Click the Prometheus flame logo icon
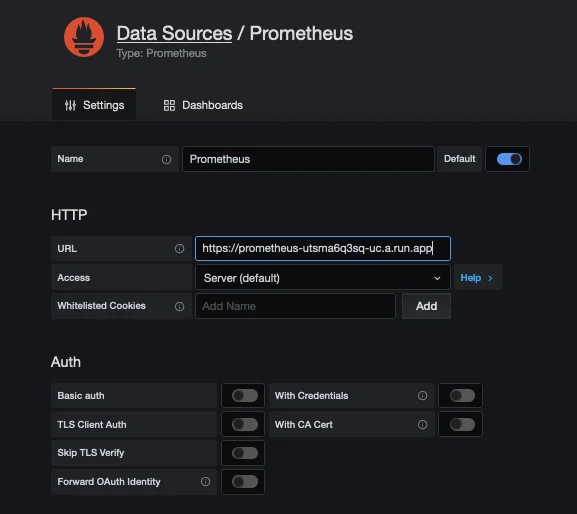This screenshot has height=514, width=577. 84,37
